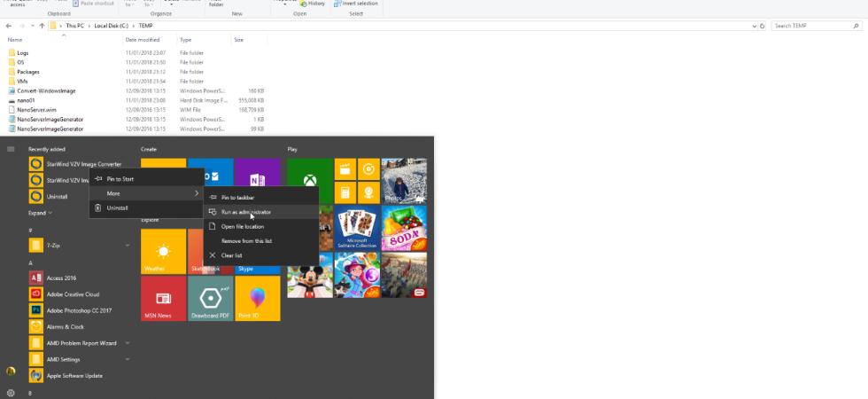
Task: Click Local Disk (C:) breadcrumb
Action: click(x=112, y=26)
